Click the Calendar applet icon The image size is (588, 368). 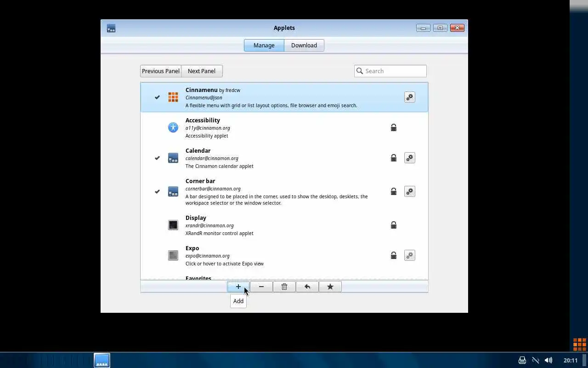[173, 158]
